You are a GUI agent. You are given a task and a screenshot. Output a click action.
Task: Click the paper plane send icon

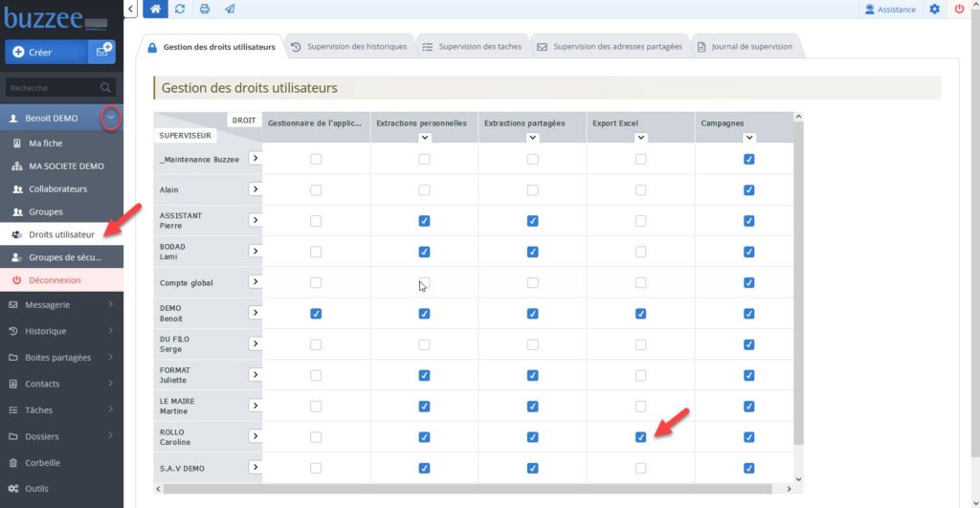click(230, 9)
